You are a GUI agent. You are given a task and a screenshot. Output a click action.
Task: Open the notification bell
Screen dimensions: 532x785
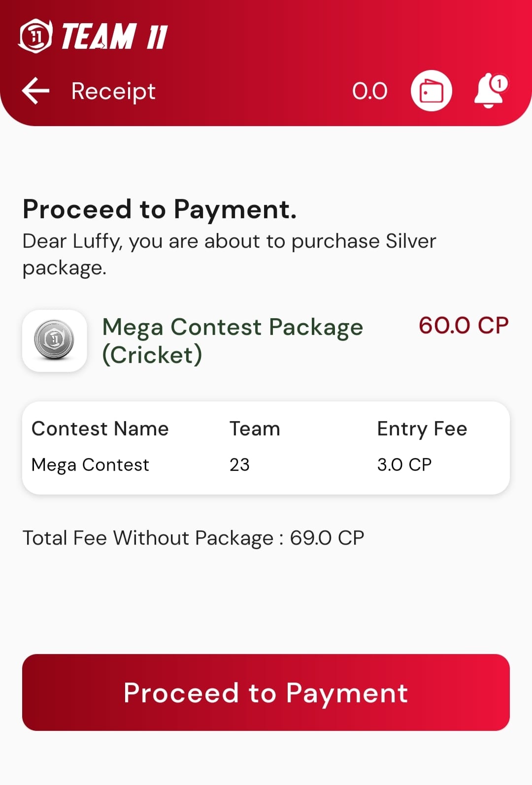click(488, 92)
